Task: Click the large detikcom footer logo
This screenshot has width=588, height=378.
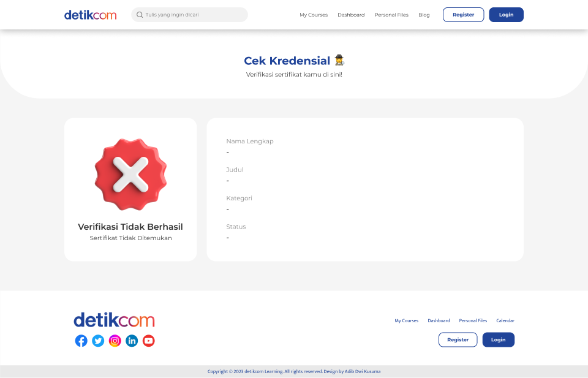Action: coord(114,320)
